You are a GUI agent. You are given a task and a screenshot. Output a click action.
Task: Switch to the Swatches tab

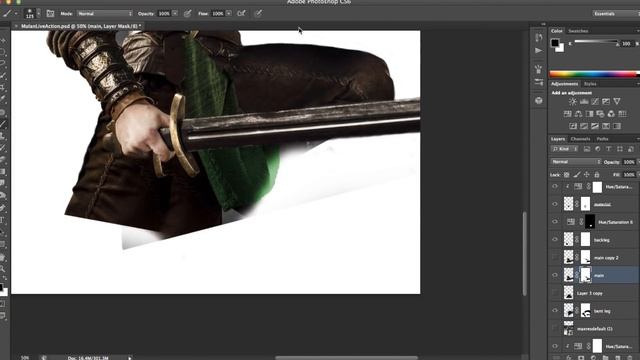coord(578,31)
